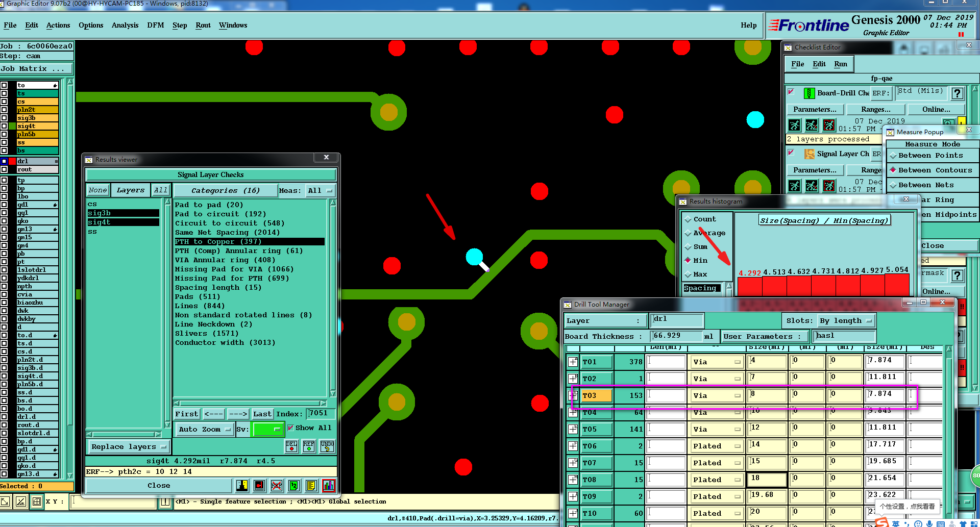Click the keyboard icon in input toolbar
980x527 pixels.
coord(940,523)
